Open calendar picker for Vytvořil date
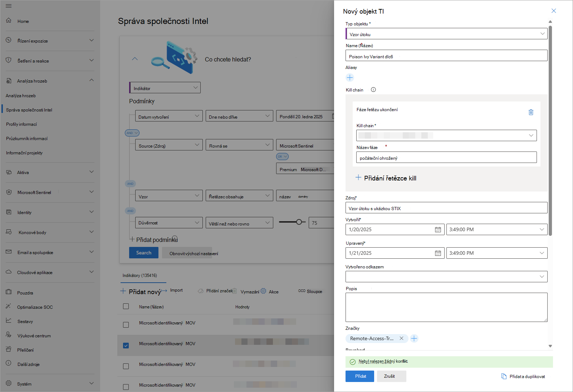This screenshot has height=392, width=573. pyautogui.click(x=438, y=229)
